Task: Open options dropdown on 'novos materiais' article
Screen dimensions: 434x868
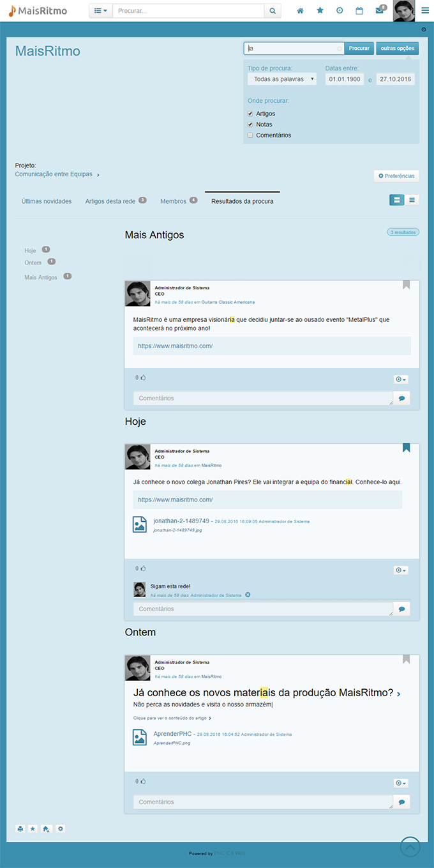Action: coord(401,783)
